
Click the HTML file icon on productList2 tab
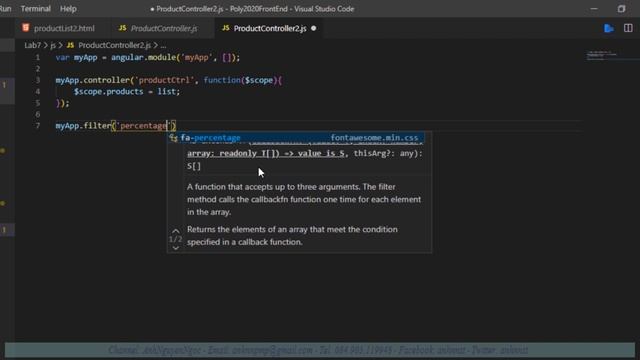[x=26, y=28]
